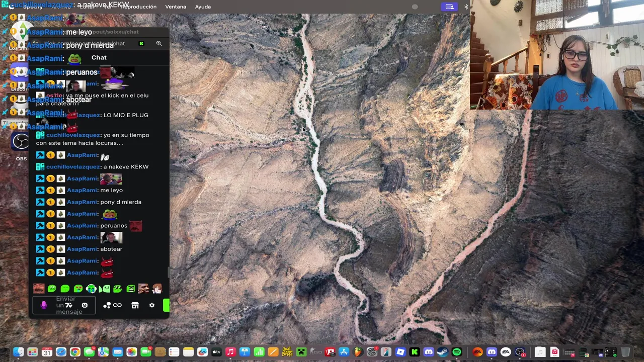Screen dimensions: 644x362
Task: Open the Kick chat search icon
Action: [159, 44]
